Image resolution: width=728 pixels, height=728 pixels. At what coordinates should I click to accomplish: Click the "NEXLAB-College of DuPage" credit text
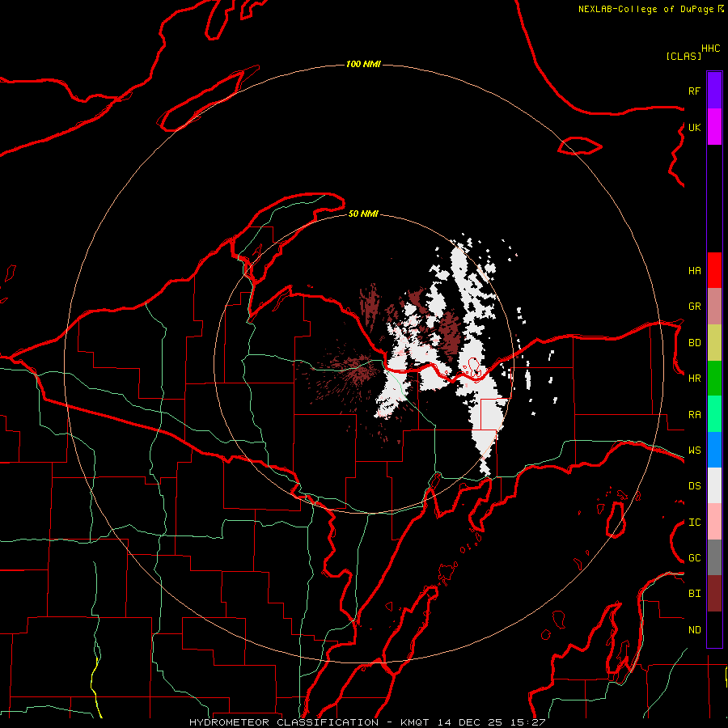[x=646, y=9]
